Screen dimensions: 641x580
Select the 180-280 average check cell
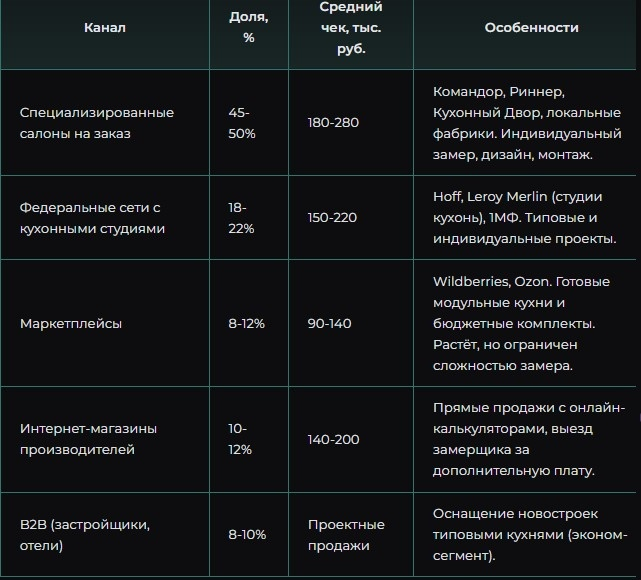[x=333, y=123]
